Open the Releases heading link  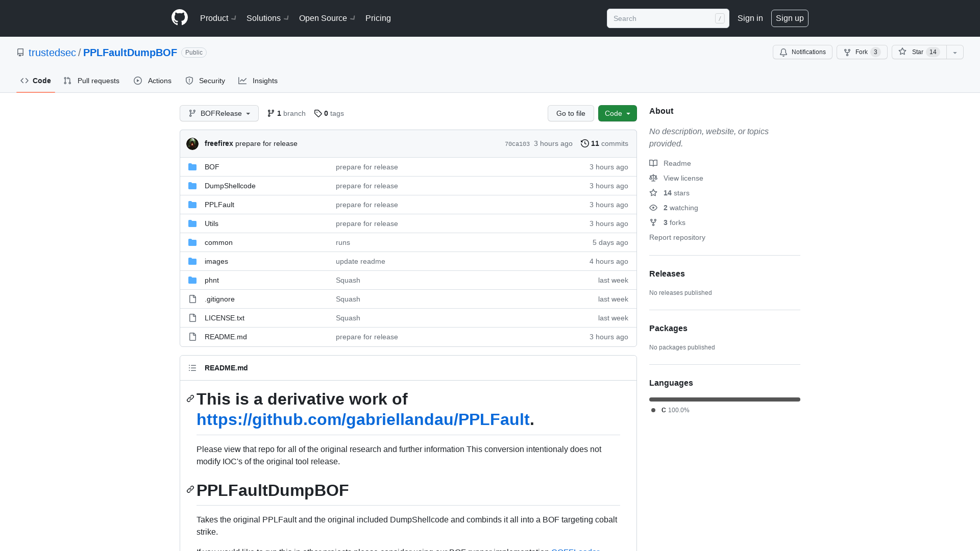667,273
